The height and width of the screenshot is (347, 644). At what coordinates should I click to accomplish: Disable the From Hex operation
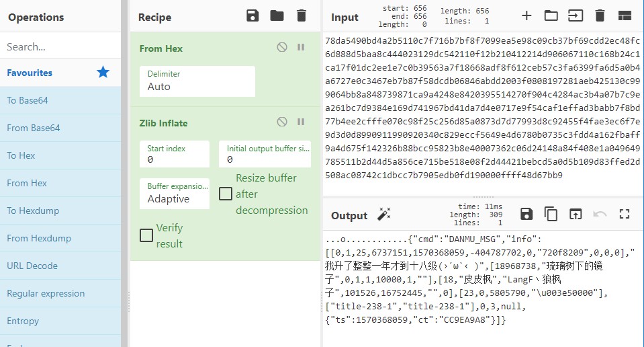pos(282,47)
